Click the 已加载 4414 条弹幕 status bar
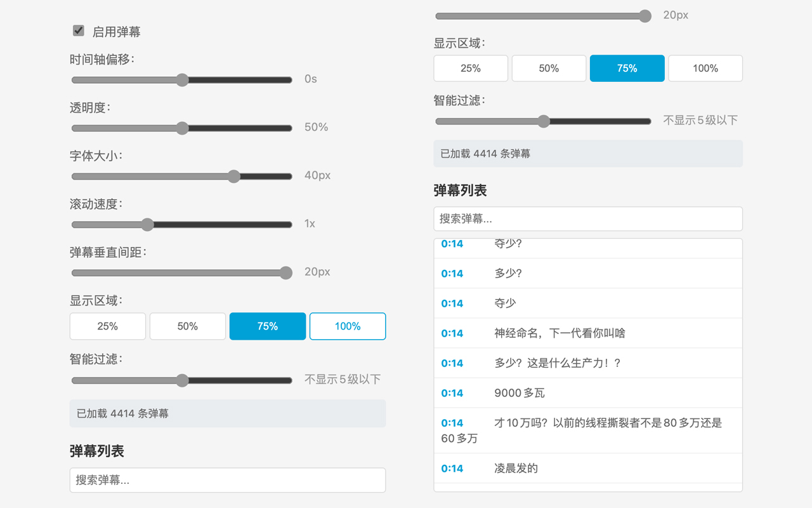 [x=228, y=413]
